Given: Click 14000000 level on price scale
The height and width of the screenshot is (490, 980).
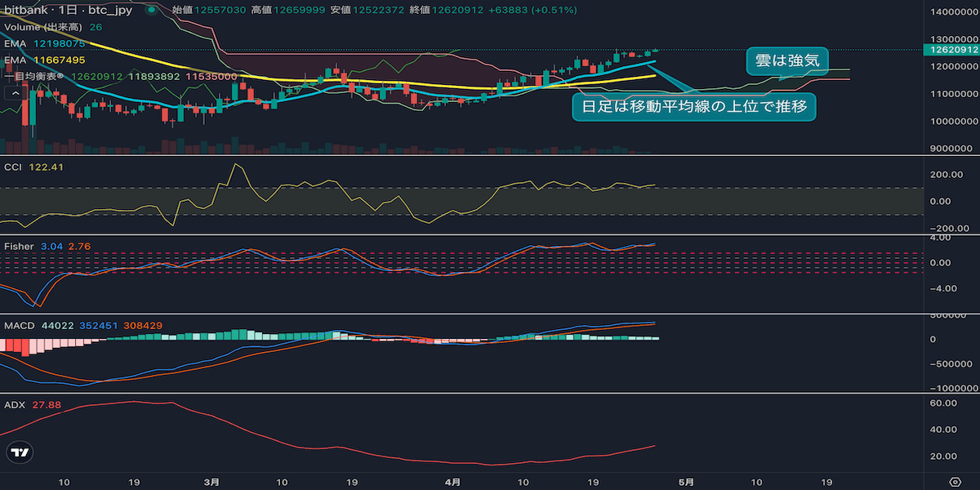Looking at the screenshot, I should [x=951, y=11].
